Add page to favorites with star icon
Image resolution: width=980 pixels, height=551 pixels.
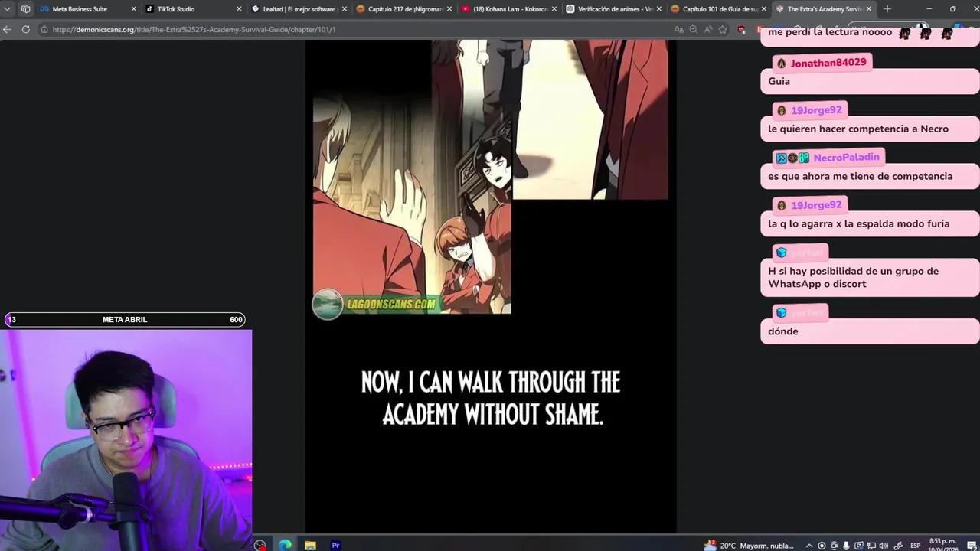click(723, 29)
